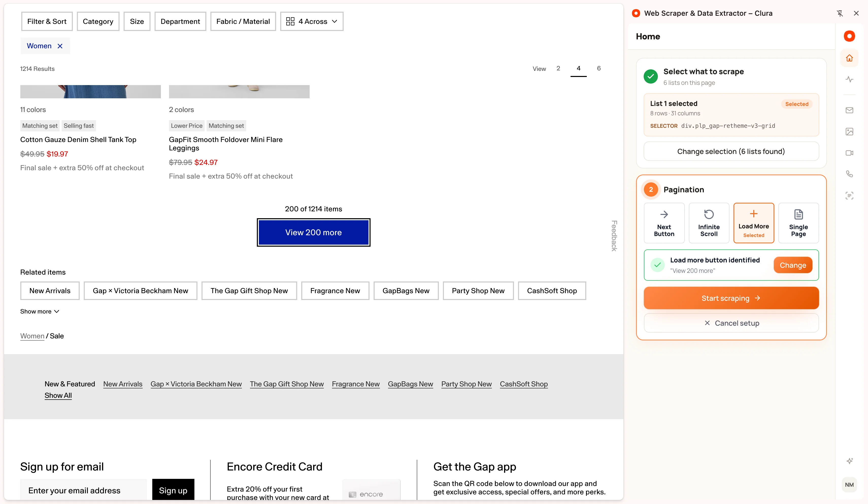Open the video camera icon in sidebar
Image resolution: width=868 pixels, height=504 pixels.
coord(849,153)
